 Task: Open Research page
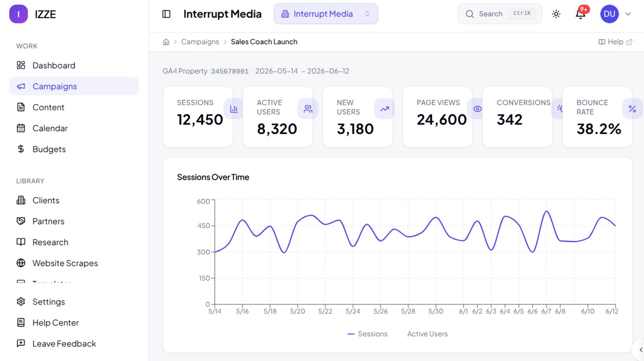(74, 242)
